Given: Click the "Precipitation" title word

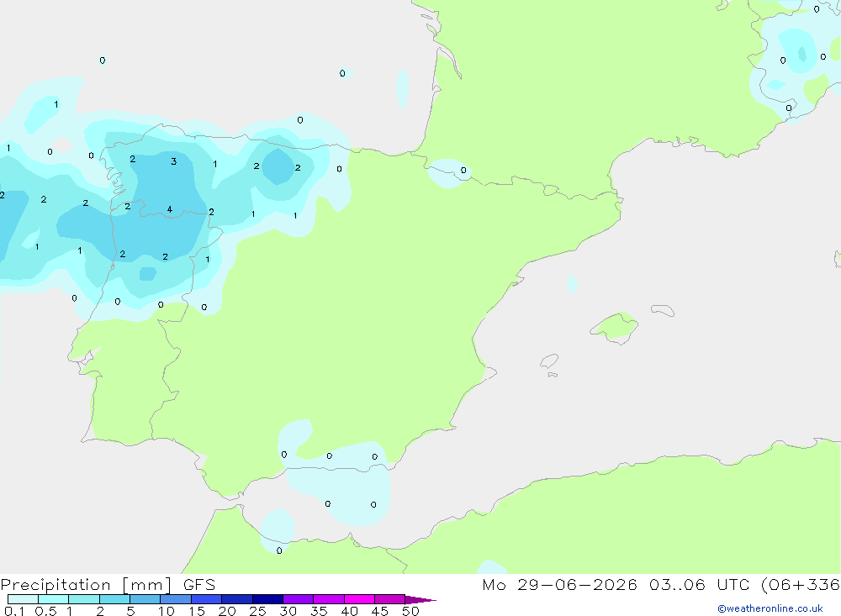Looking at the screenshot, I should coord(56,585).
